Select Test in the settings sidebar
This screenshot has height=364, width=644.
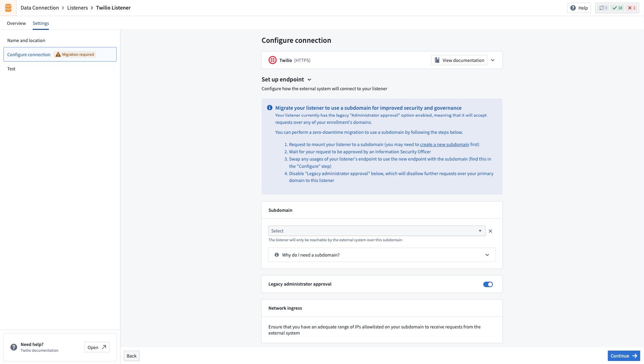(x=11, y=69)
